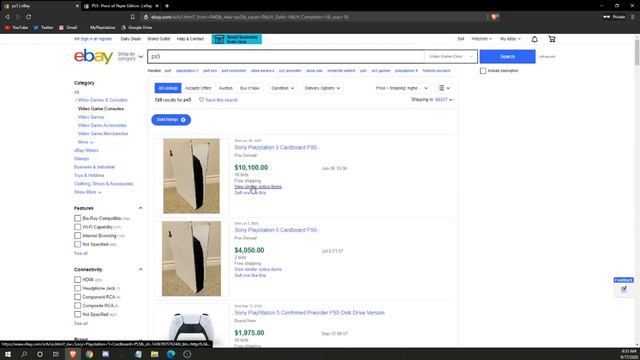Launch Chrome from taskbar
Screen dimensions: 640x360
89,354
